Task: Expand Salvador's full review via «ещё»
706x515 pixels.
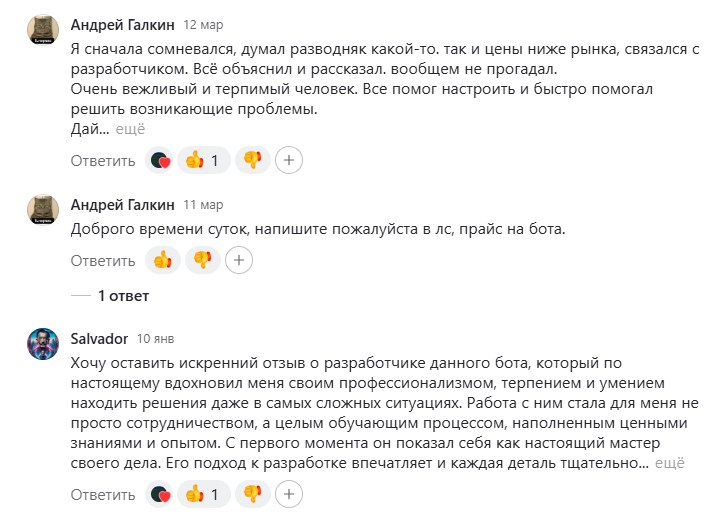Action: [670, 463]
